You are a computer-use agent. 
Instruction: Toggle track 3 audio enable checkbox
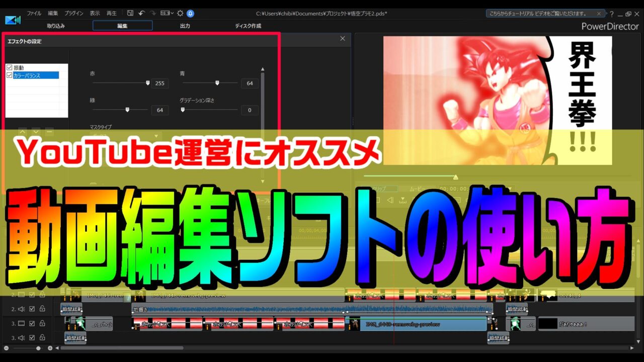coord(32,337)
